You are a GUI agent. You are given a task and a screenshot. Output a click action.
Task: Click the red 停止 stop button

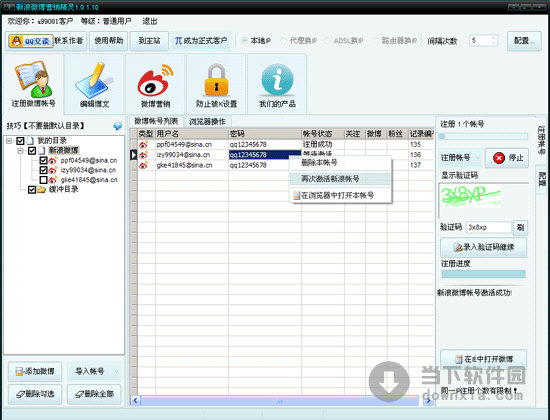pyautogui.click(x=507, y=158)
